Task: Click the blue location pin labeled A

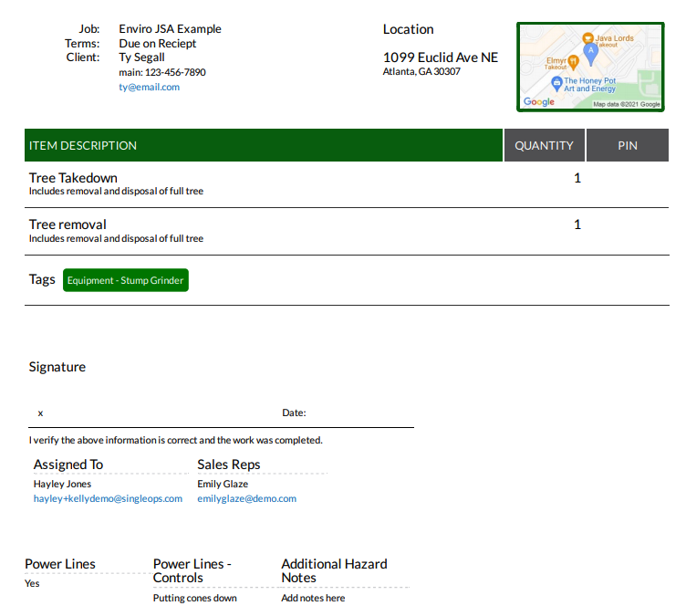Action: tap(591, 52)
